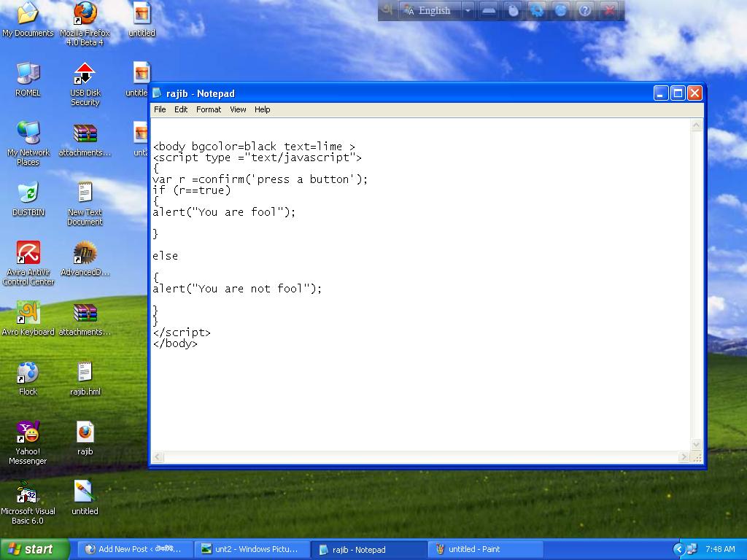Open Microsoft Visual Basic 6.0 shortcut
This screenshot has width=747, height=560.
coord(28,494)
